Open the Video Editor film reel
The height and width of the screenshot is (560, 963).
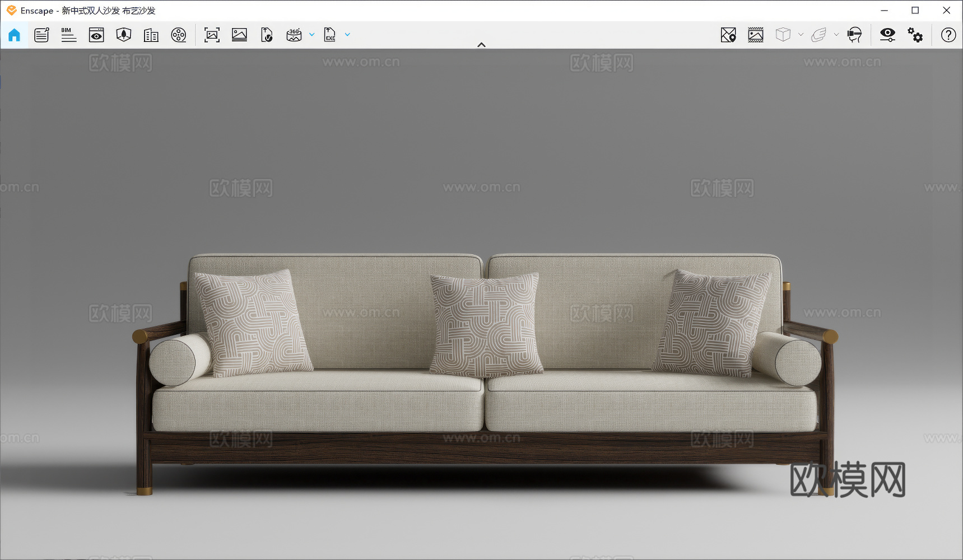click(179, 35)
